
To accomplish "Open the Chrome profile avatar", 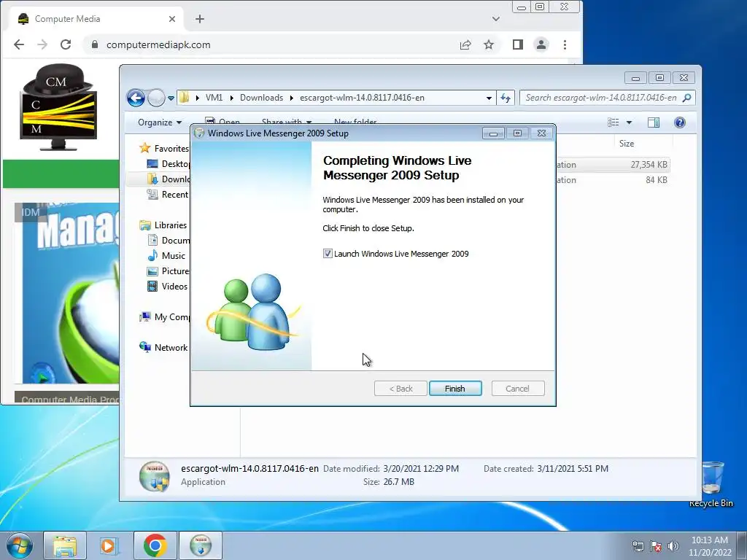I will click(x=541, y=44).
